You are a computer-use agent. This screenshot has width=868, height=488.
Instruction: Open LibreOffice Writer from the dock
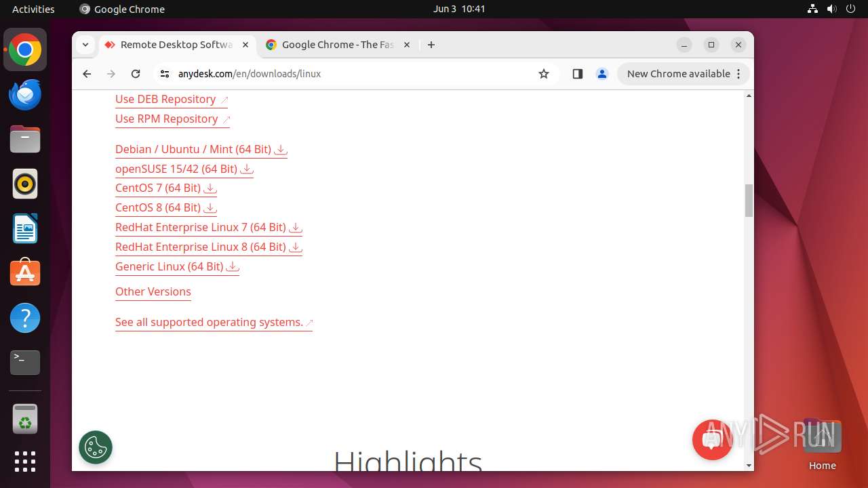(25, 229)
